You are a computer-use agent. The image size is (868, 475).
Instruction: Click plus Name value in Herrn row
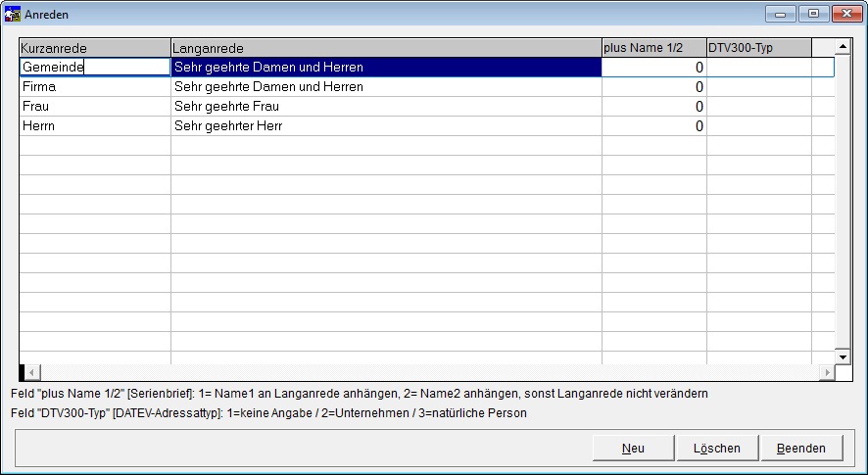tap(654, 126)
